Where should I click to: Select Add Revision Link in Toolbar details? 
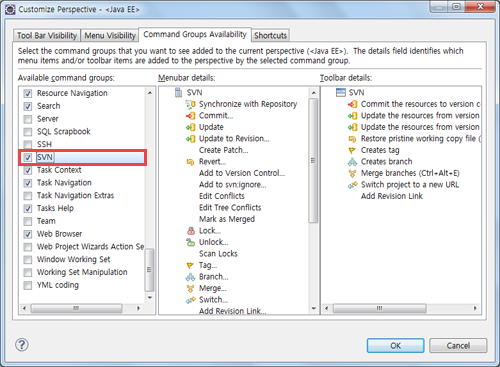click(x=392, y=196)
